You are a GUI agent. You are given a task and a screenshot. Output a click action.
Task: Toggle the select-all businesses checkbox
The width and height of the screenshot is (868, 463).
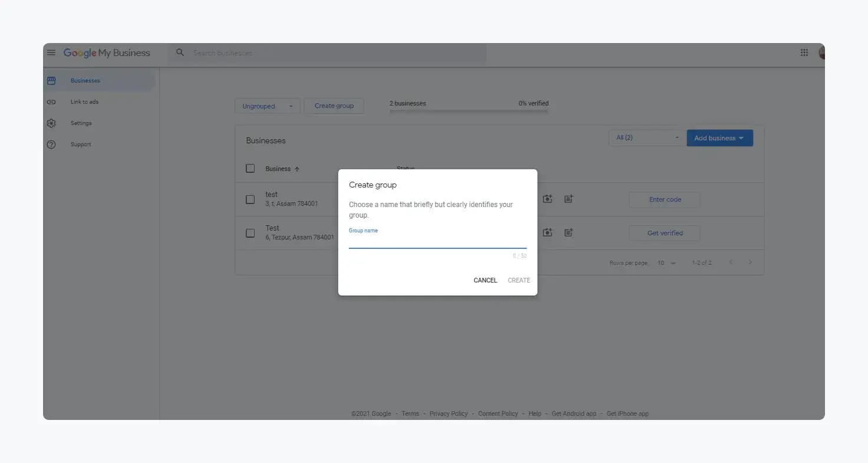250,169
